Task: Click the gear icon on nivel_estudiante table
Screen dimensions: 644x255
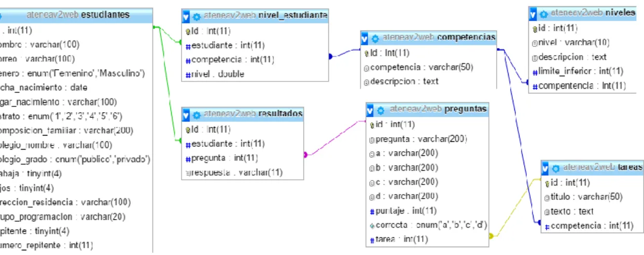Action: click(x=197, y=16)
